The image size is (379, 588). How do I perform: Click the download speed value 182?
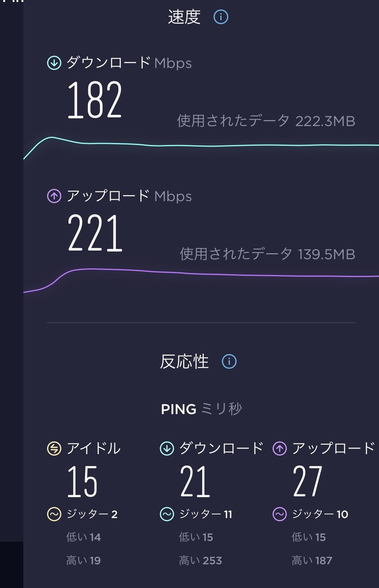pos(95,100)
